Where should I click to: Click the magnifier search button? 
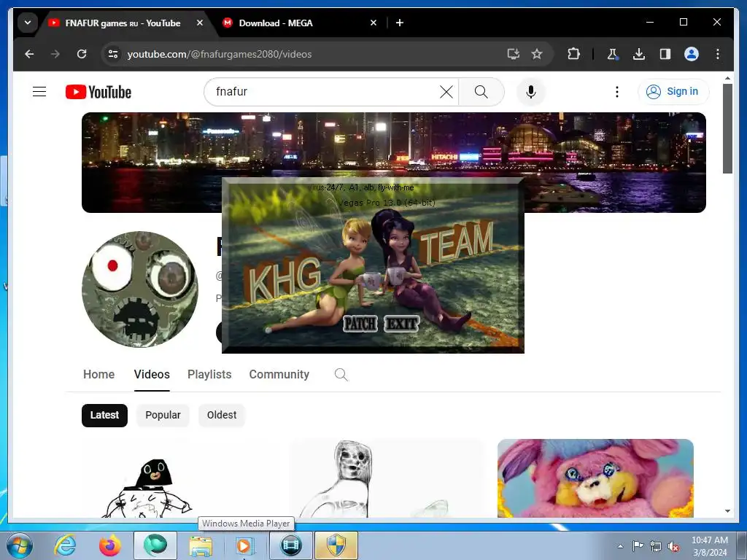coord(481,92)
